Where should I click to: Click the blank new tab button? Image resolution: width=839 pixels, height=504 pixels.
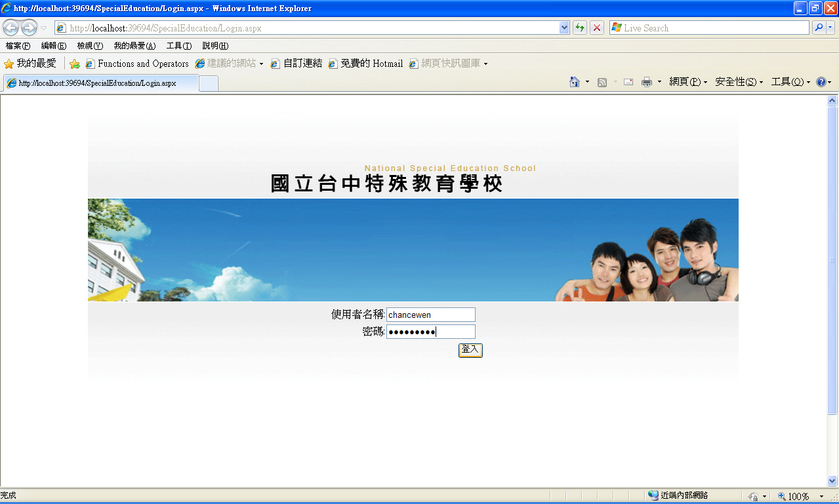click(209, 83)
